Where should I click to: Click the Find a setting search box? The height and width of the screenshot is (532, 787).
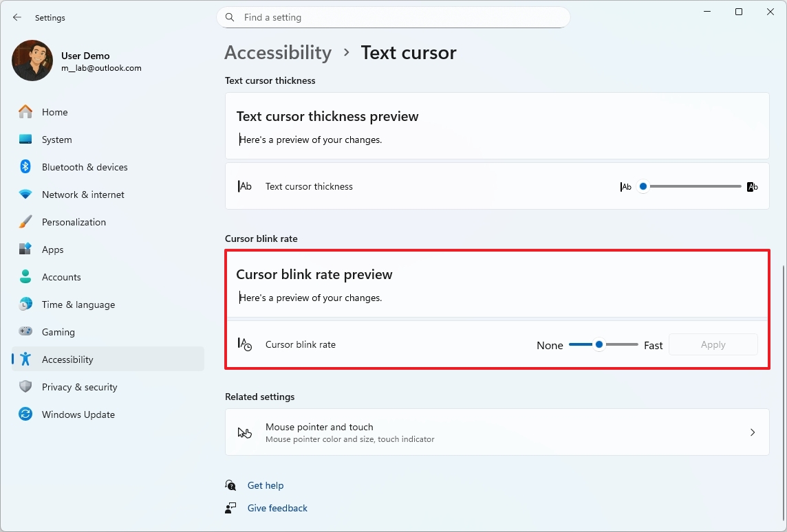[x=393, y=17]
